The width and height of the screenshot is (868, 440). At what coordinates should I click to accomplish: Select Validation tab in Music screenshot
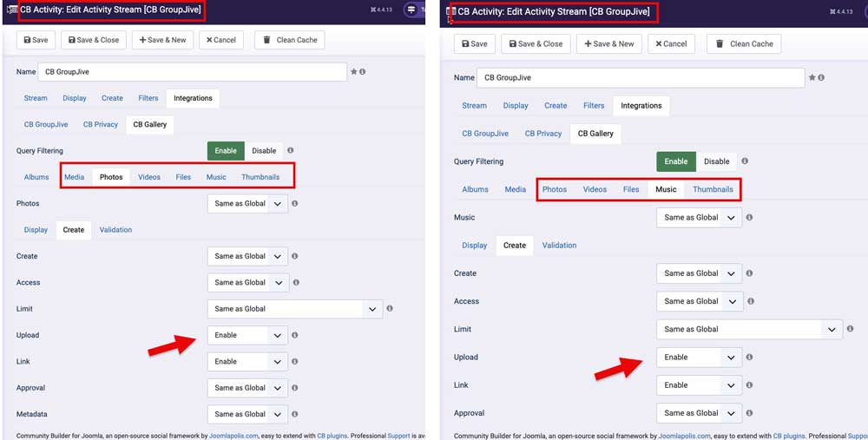[559, 246]
